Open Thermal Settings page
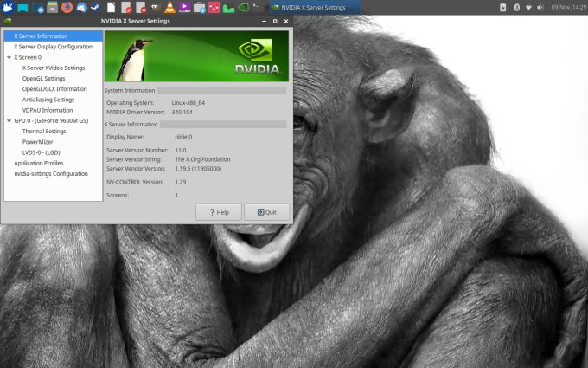Screen dimensions: 588x368 pyautogui.click(x=44, y=132)
